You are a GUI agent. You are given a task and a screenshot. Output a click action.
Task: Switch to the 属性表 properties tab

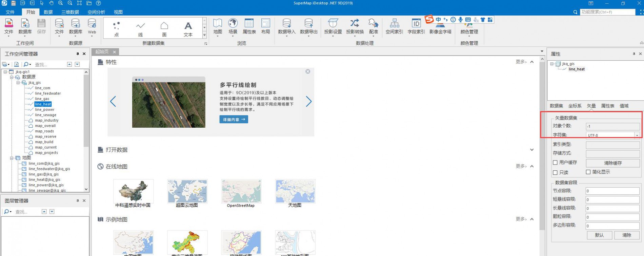point(607,106)
